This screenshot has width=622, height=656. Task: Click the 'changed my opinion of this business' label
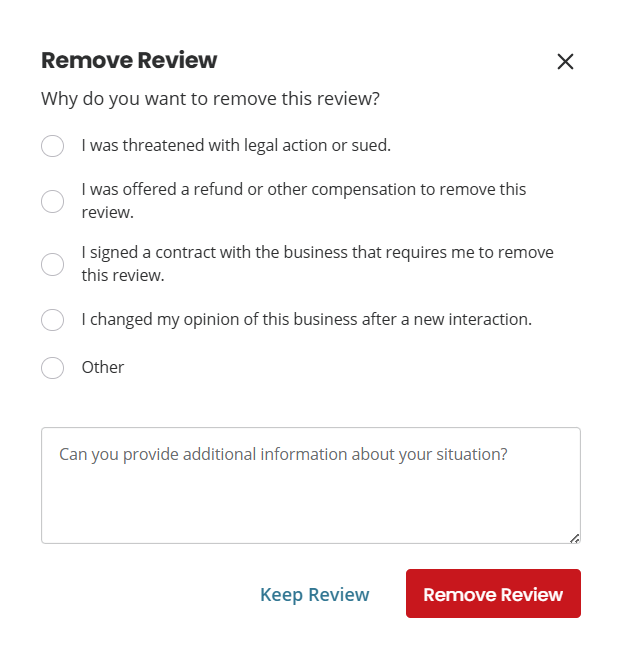coord(306,320)
